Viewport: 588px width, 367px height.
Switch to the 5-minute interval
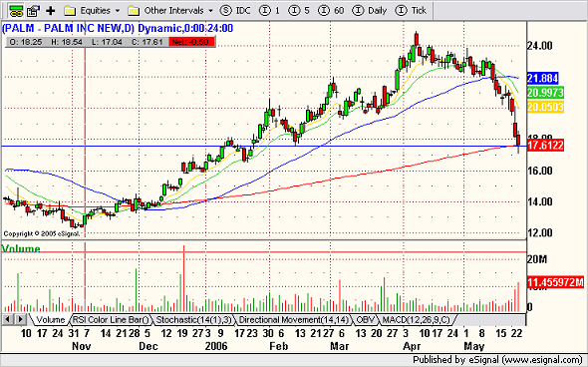[299, 11]
